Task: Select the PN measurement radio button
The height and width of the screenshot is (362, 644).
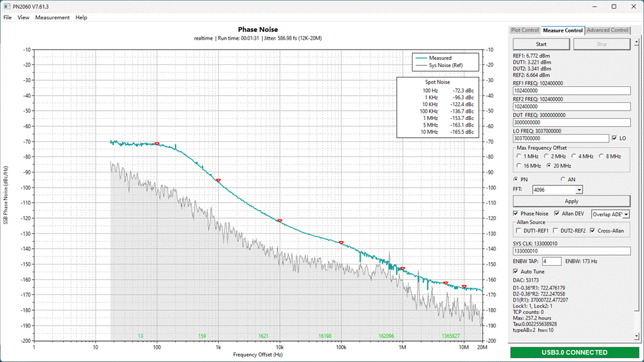Action: coord(516,180)
